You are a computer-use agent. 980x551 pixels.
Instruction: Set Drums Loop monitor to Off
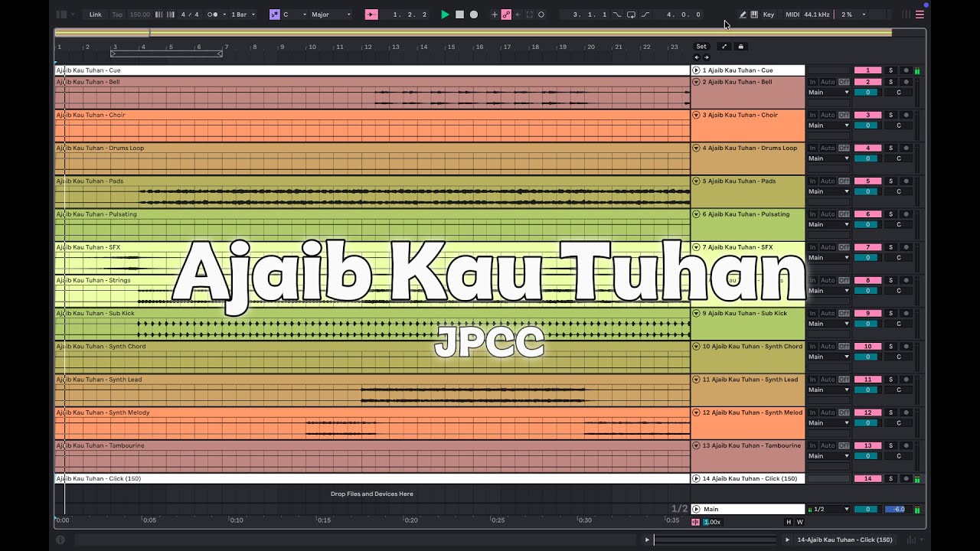[x=844, y=148]
